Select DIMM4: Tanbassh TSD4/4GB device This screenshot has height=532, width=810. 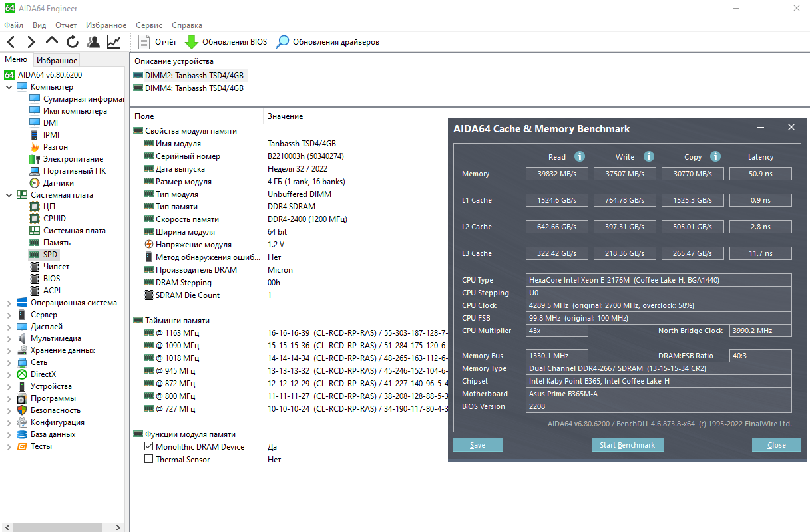[188, 88]
